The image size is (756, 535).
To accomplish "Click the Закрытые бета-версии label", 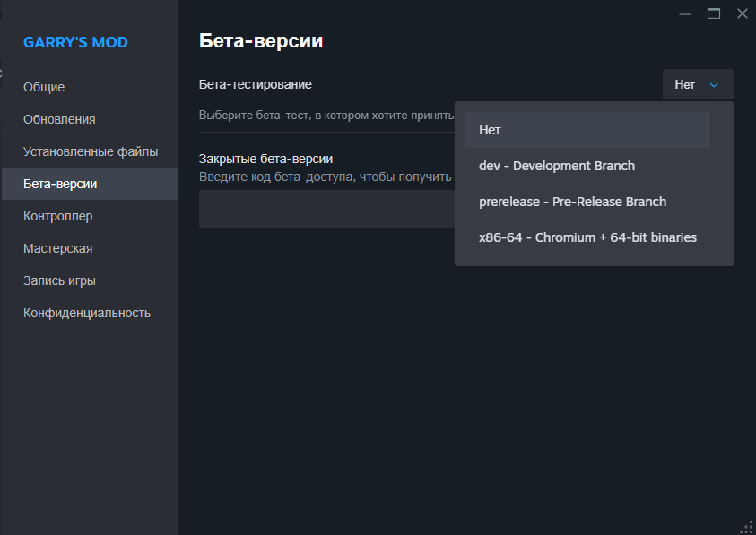I will 265,159.
